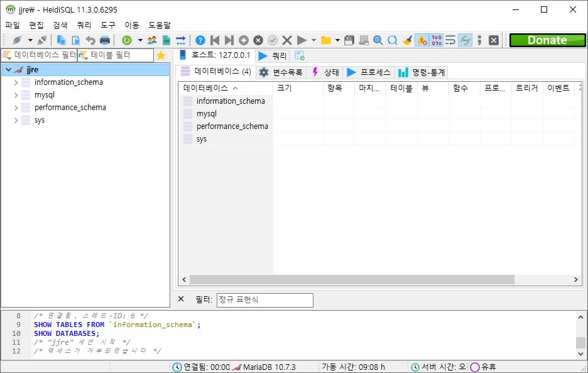The image size is (588, 373).
Task: Close the filter panel with X
Action: coord(181,299)
